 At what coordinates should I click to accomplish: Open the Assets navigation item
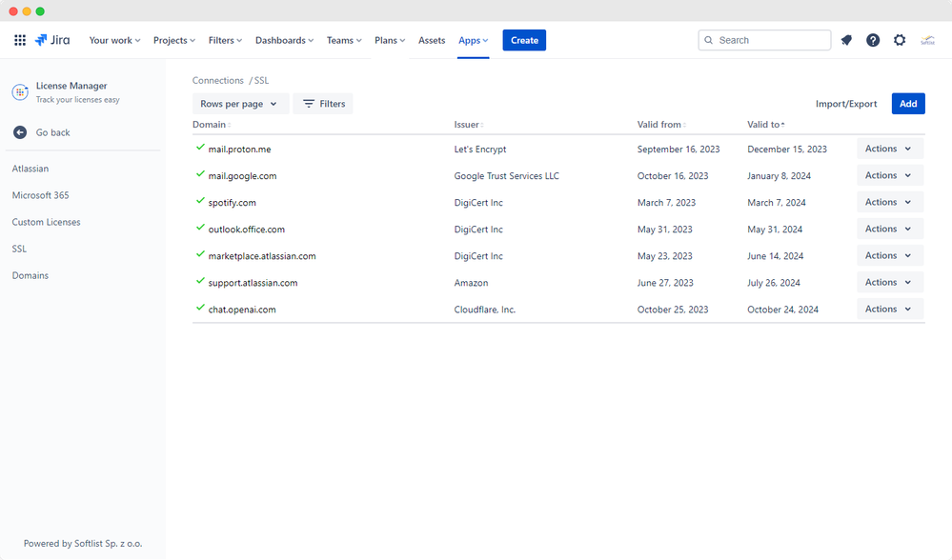coord(432,40)
